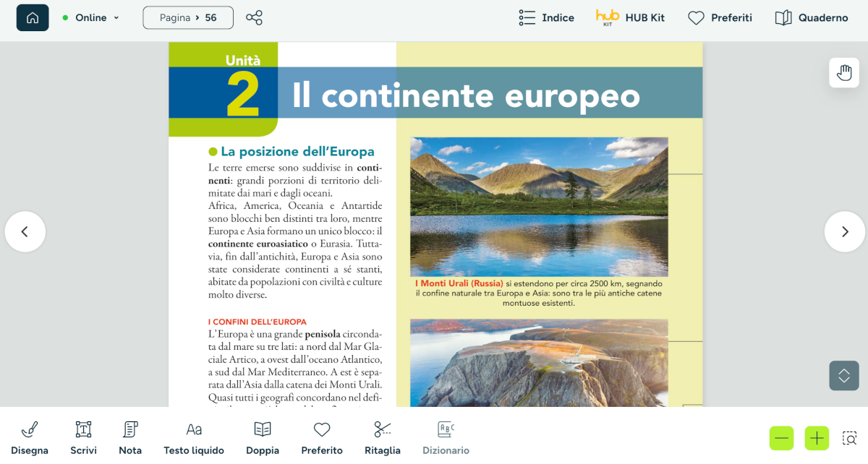Screen dimensions: 868x464
Task: Open the Indice menu
Action: [x=547, y=17]
